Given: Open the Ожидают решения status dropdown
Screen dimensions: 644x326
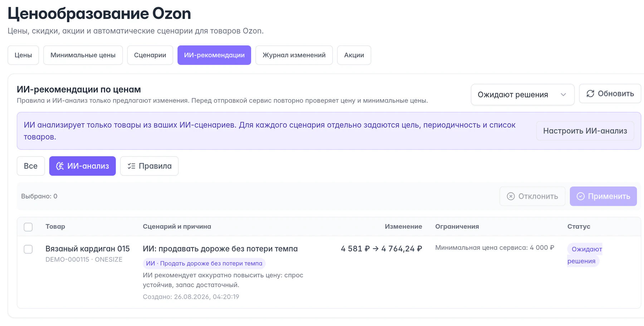Looking at the screenshot, I should [523, 95].
